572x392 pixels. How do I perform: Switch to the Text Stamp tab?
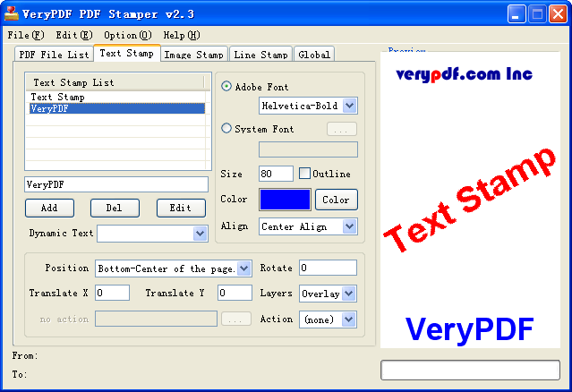point(126,53)
